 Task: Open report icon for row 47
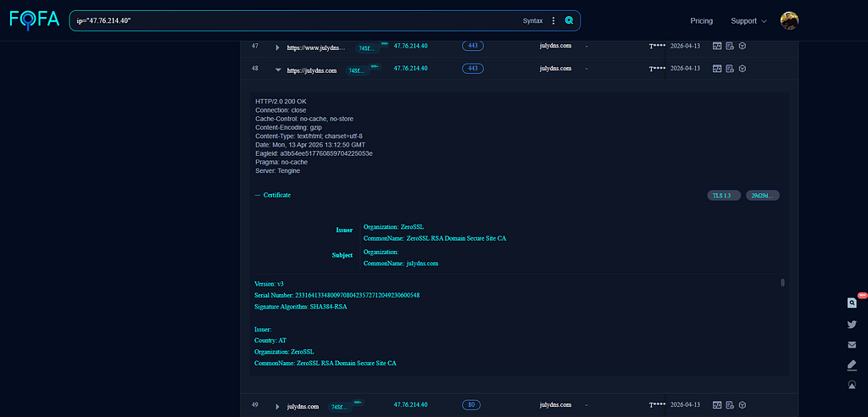click(x=730, y=46)
